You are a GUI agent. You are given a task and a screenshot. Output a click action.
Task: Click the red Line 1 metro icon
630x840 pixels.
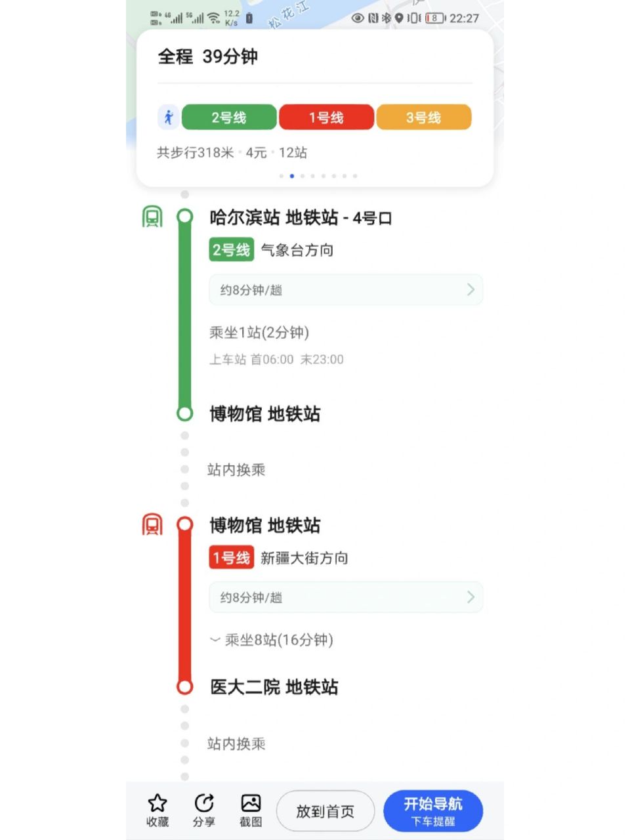coord(152,524)
